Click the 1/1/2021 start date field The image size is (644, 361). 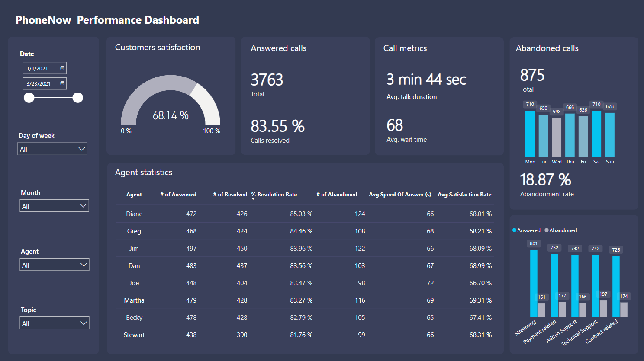pyautogui.click(x=45, y=68)
